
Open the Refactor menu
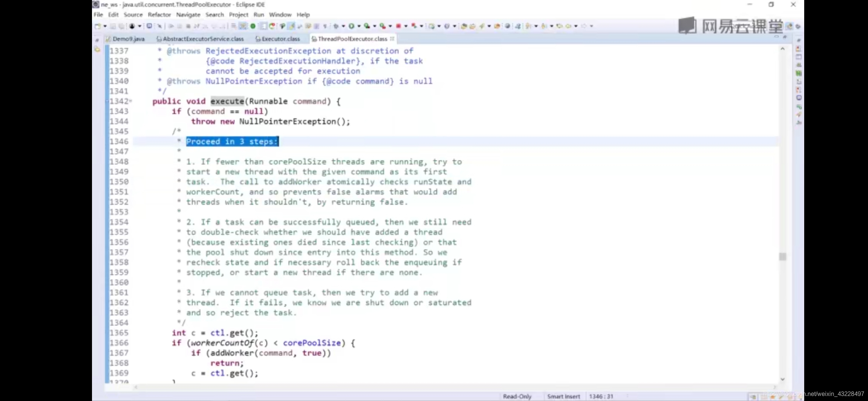[159, 14]
